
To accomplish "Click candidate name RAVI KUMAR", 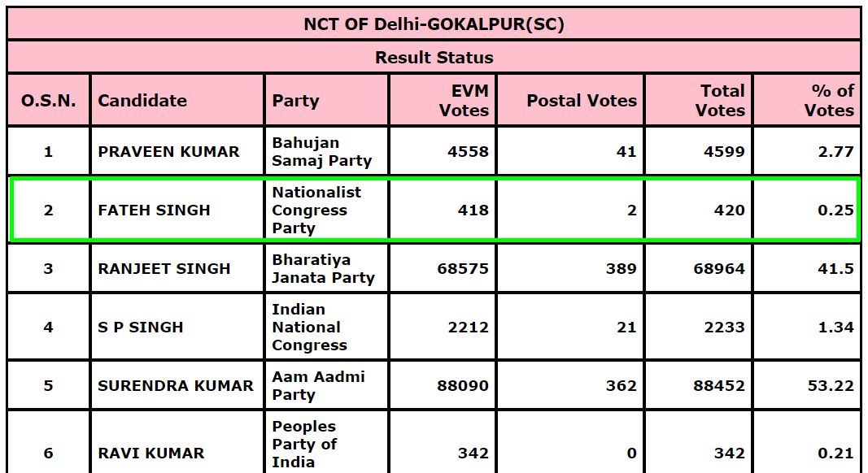I will pyautogui.click(x=151, y=453).
